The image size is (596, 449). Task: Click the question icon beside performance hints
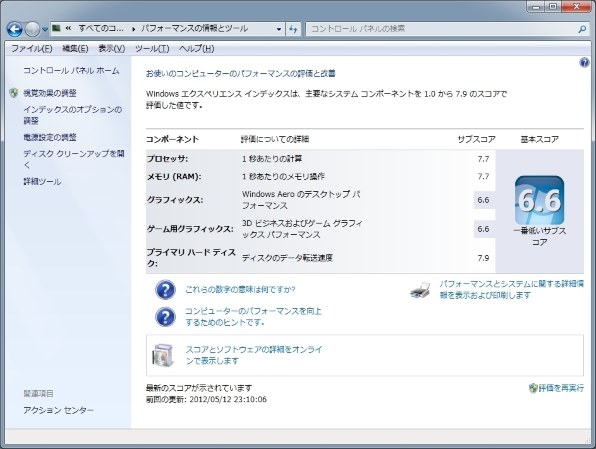[165, 317]
